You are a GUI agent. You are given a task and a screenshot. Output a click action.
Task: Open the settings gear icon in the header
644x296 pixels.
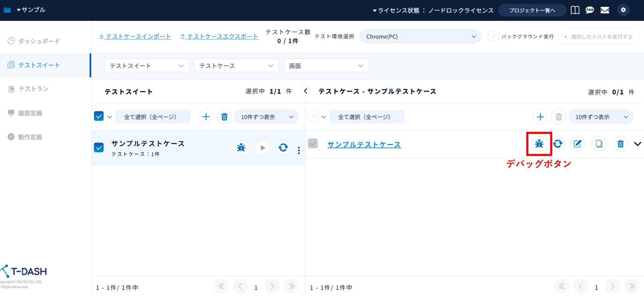(623, 10)
